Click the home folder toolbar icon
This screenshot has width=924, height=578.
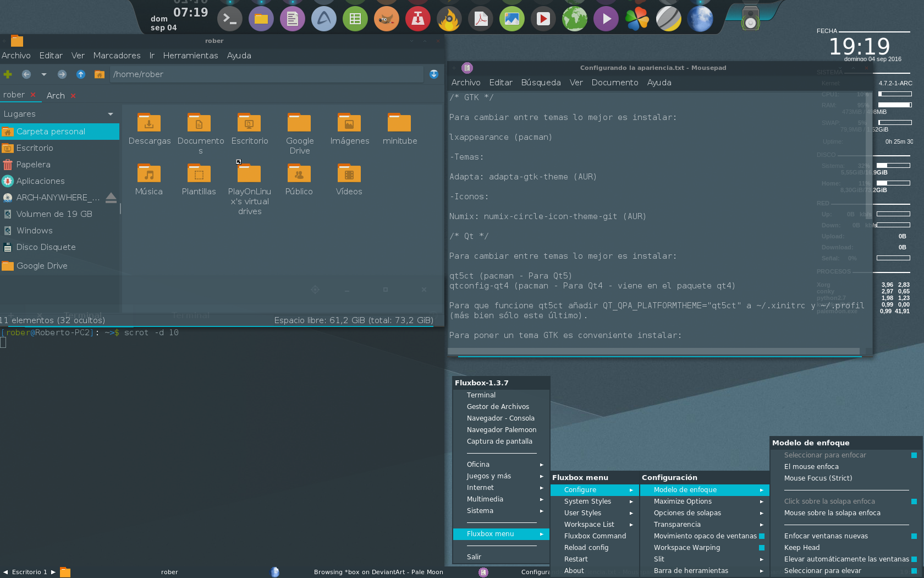pos(100,74)
